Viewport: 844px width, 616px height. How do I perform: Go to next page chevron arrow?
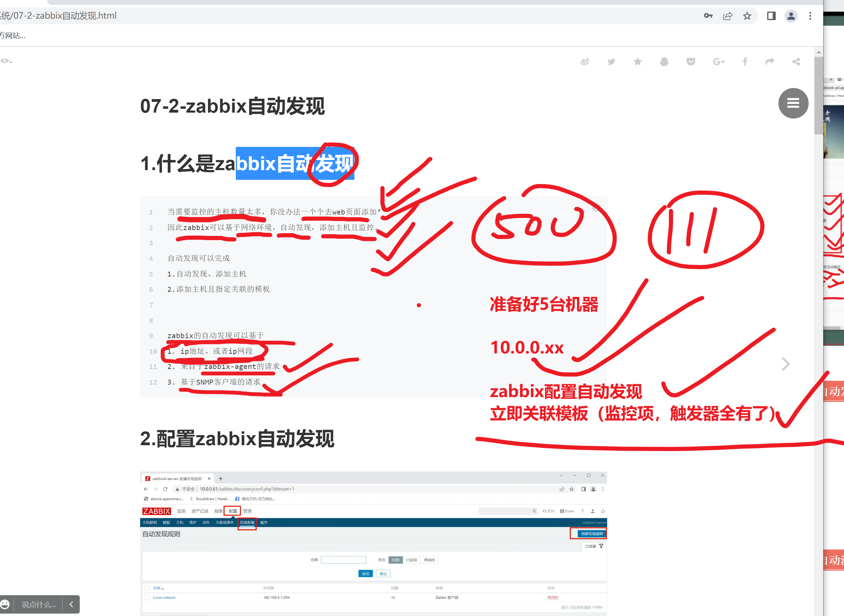786,364
